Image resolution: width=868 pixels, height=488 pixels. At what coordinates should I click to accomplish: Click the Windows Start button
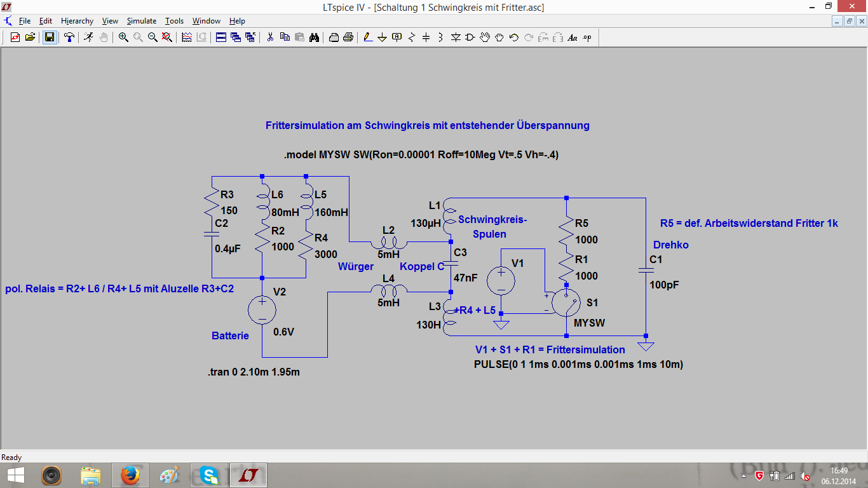pos(16,475)
